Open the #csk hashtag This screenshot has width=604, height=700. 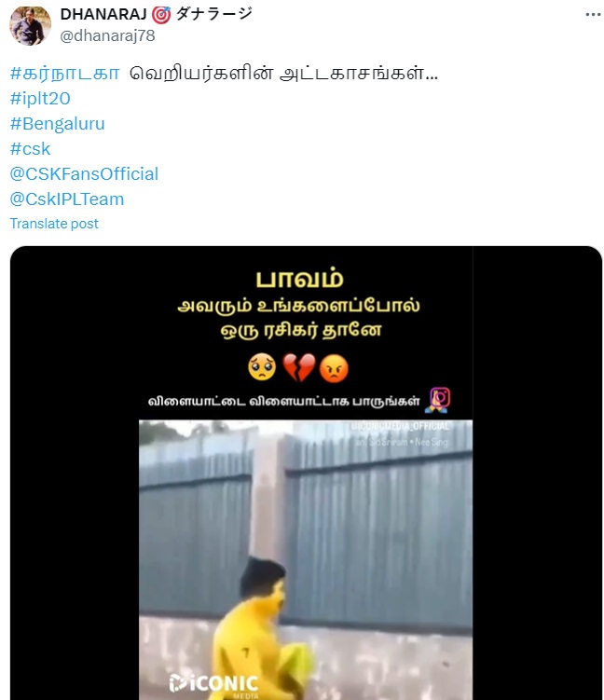coord(31,148)
